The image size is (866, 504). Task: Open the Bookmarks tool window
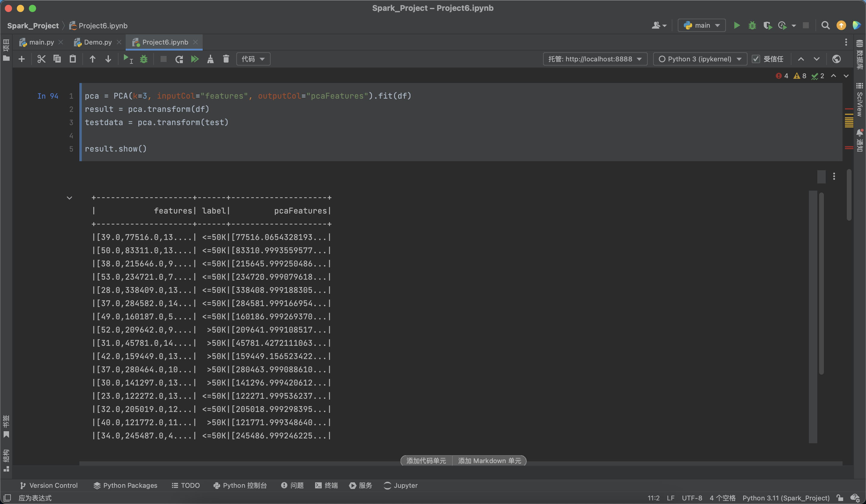click(6, 426)
